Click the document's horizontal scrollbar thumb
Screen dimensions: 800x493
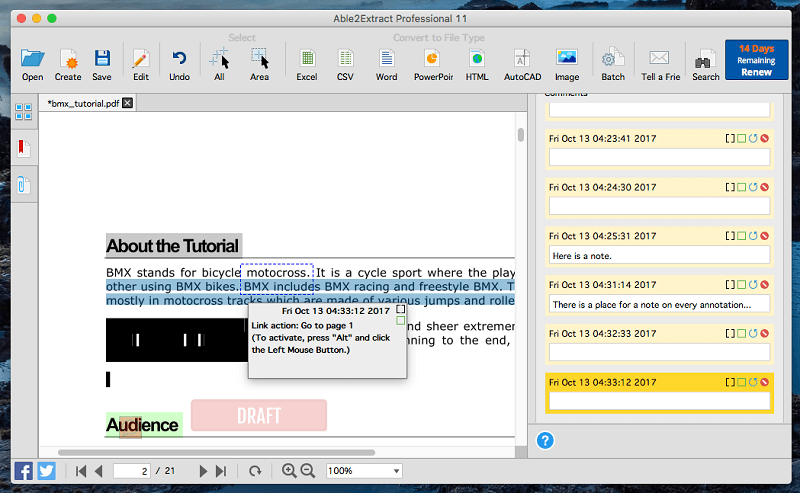click(216, 452)
